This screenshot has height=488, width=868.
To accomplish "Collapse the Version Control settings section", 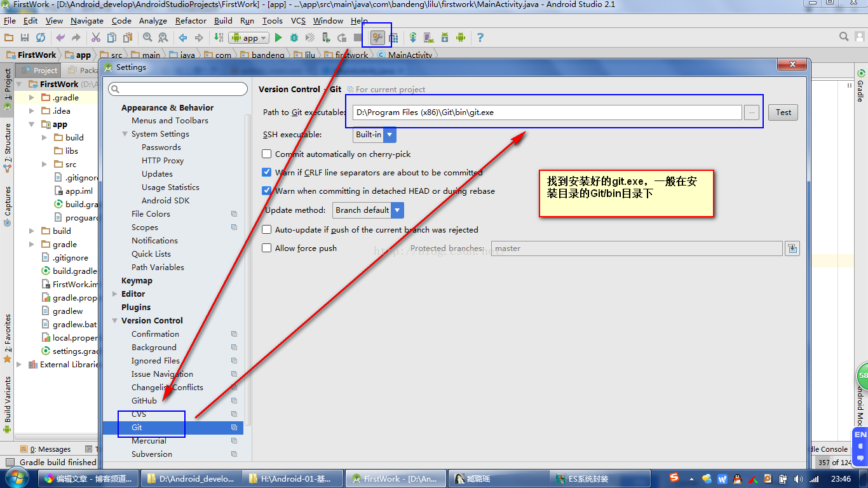I will point(115,321).
